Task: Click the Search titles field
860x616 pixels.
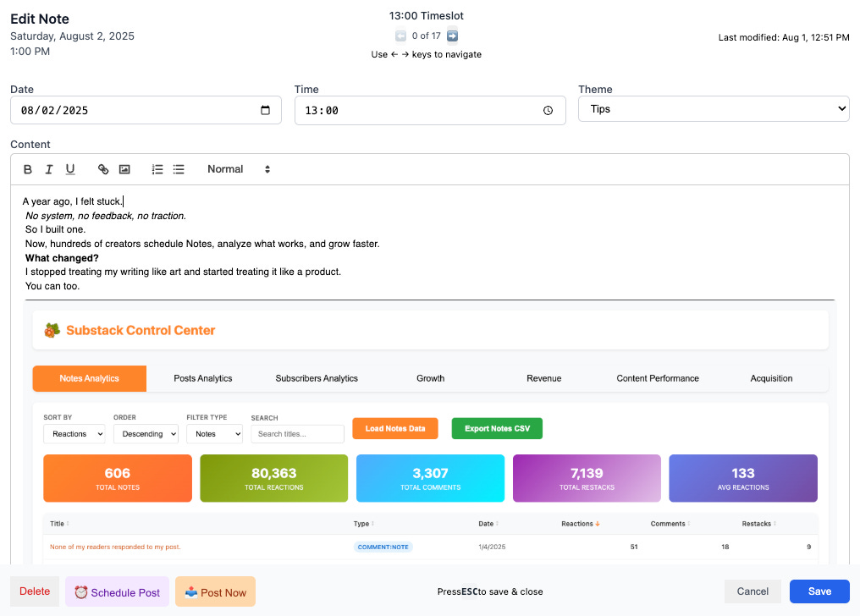Action: tap(297, 434)
